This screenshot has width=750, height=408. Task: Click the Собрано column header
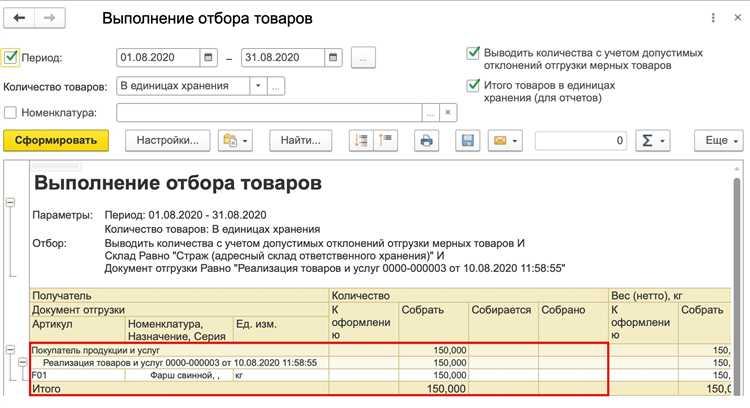coord(573,322)
